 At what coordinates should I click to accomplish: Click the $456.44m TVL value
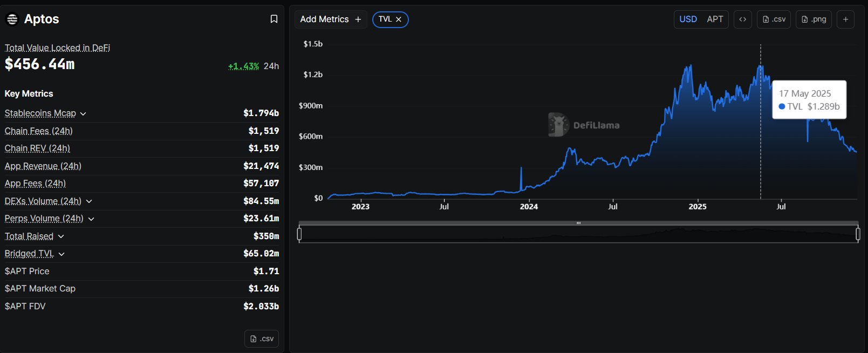tap(40, 64)
